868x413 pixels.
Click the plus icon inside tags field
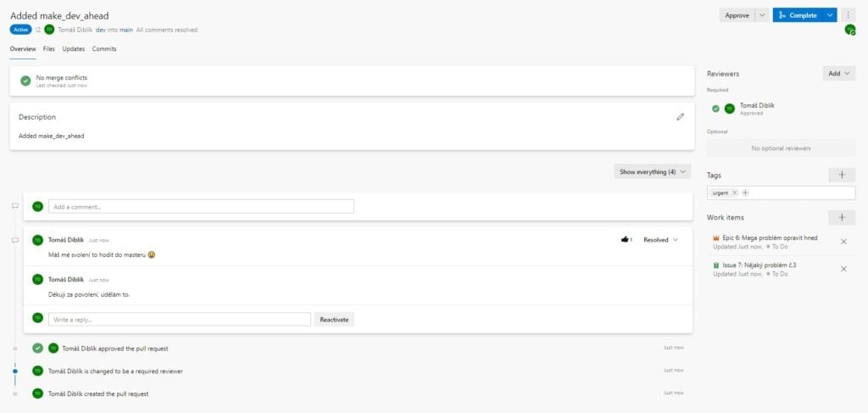(x=745, y=193)
